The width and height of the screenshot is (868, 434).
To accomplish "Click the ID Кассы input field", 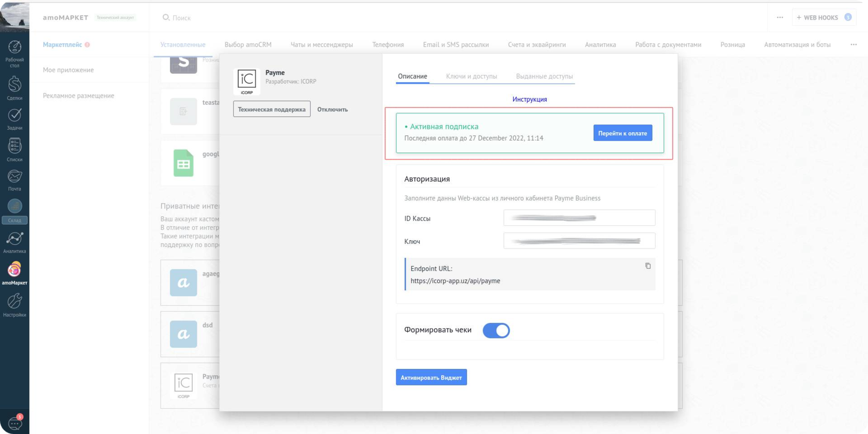I will 579,218.
